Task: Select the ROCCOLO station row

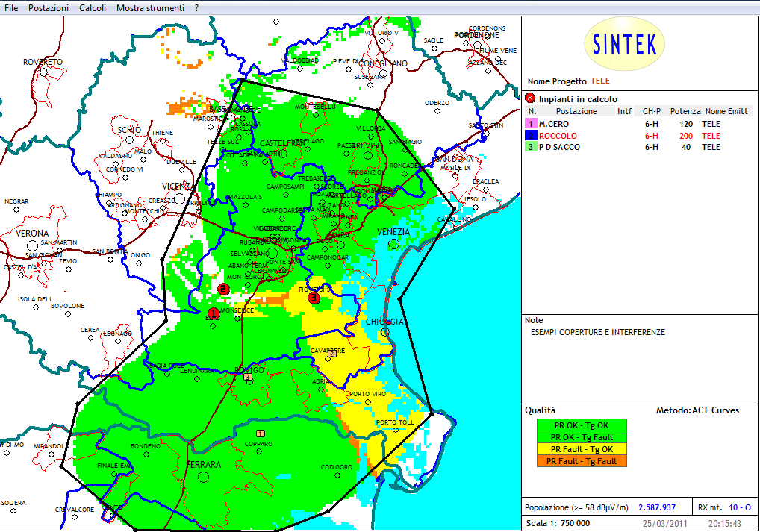Action: [560, 136]
